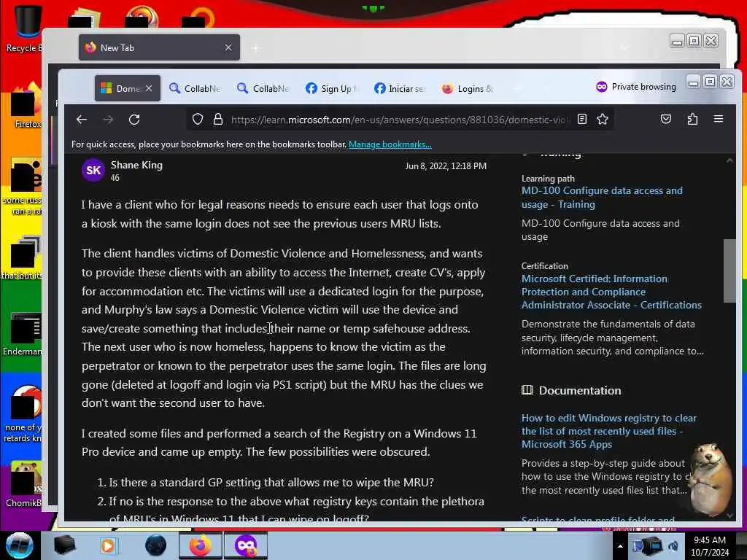Open the ChomikBox desktop icon

click(24, 483)
